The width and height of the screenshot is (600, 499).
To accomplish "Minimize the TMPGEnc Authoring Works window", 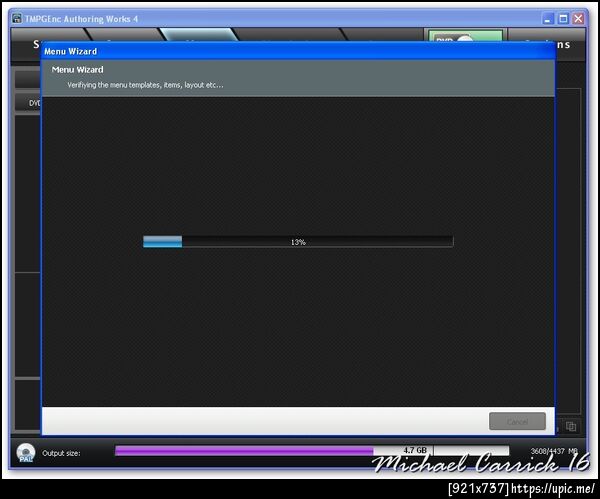I will tap(548, 18).
